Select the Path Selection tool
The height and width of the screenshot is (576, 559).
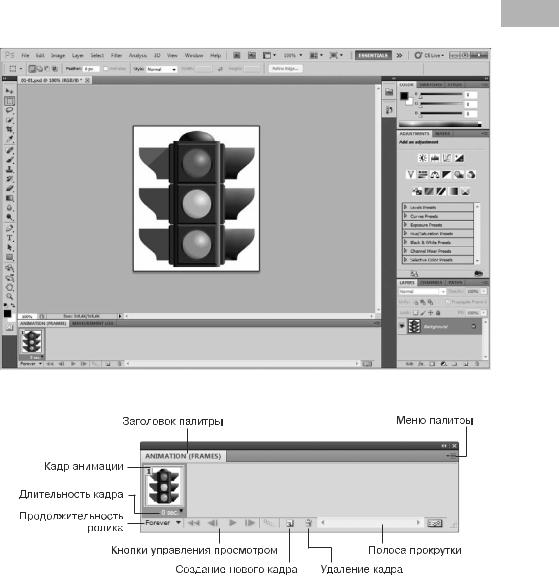9,247
